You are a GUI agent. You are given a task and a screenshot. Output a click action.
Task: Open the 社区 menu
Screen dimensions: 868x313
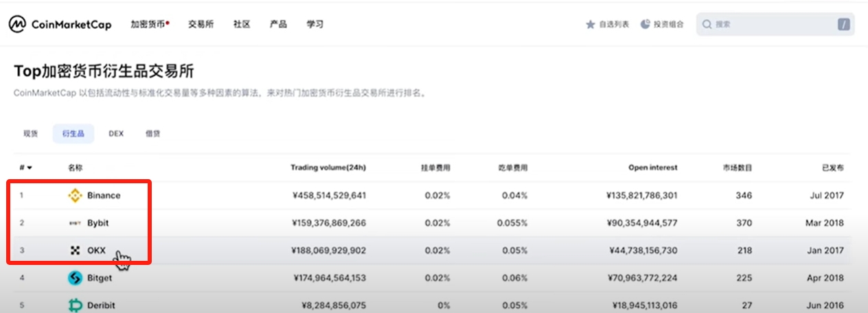pos(242,24)
